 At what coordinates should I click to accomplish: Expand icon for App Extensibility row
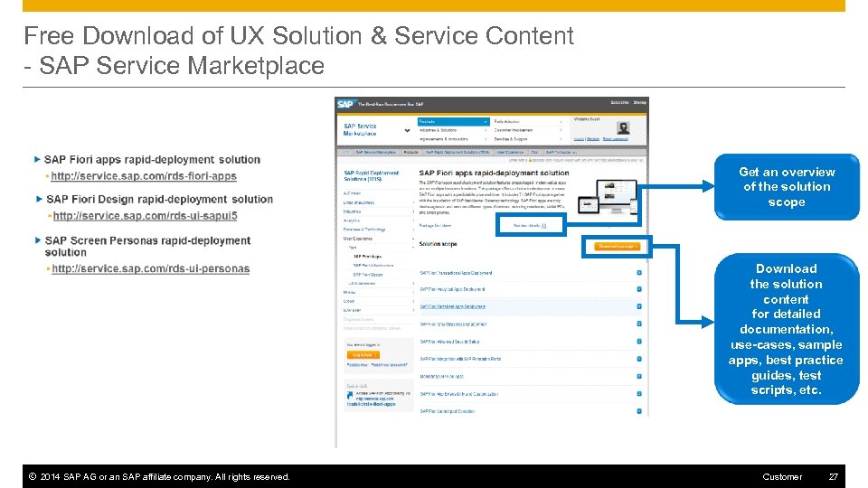click(639, 394)
